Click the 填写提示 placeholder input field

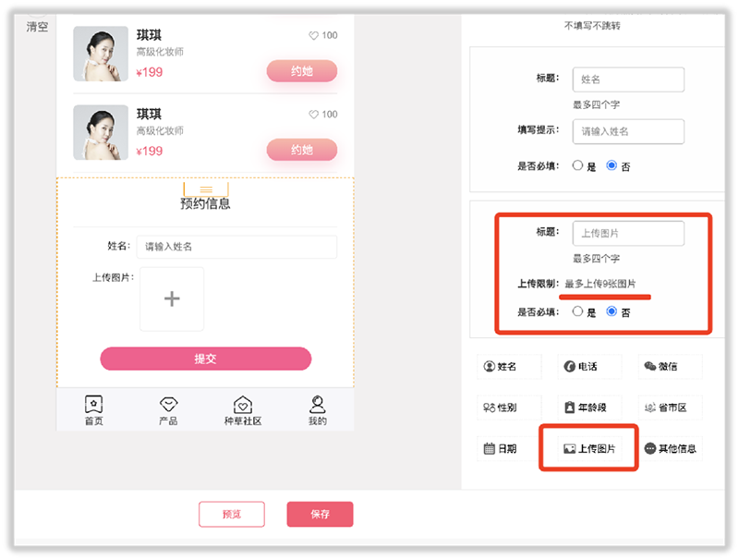[x=628, y=131]
